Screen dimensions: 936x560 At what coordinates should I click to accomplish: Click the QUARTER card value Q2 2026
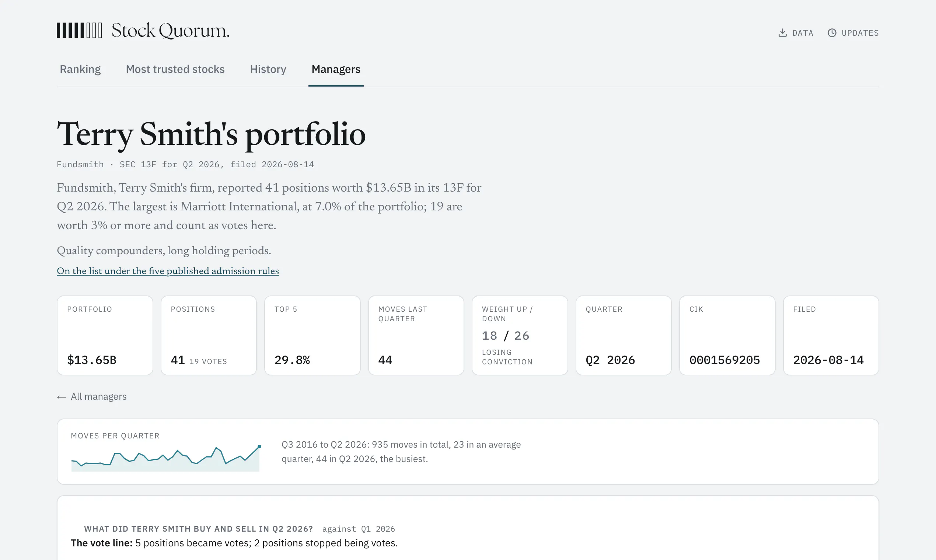610,360
